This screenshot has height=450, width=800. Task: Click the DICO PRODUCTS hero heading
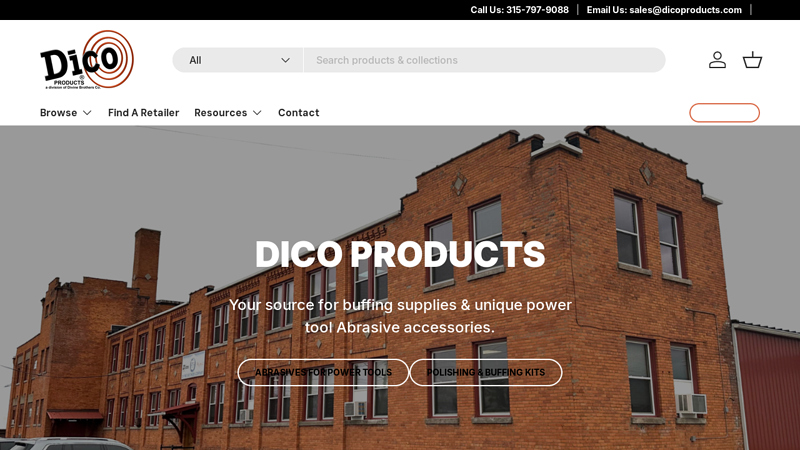click(x=400, y=254)
